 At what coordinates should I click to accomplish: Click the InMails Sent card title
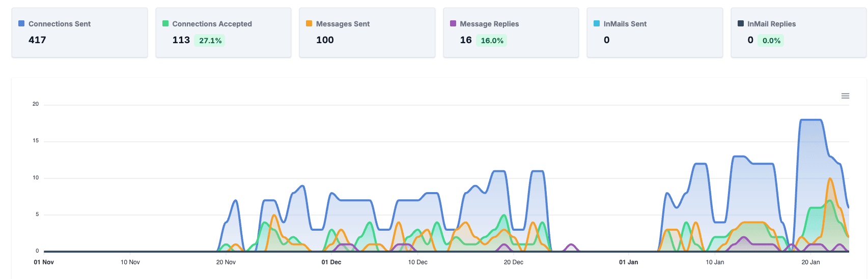coord(625,24)
